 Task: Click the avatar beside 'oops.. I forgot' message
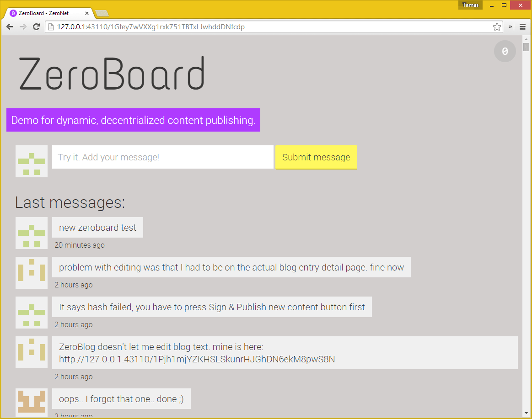(32, 403)
